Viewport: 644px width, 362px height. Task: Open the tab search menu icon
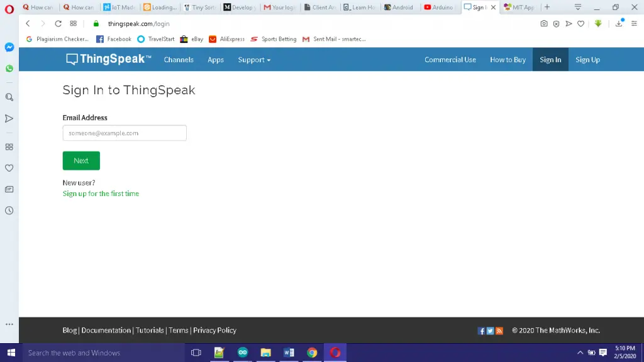tap(578, 7)
